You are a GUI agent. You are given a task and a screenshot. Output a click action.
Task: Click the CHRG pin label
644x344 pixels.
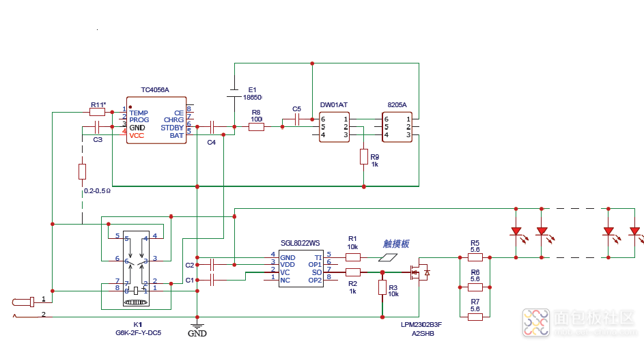(173, 120)
